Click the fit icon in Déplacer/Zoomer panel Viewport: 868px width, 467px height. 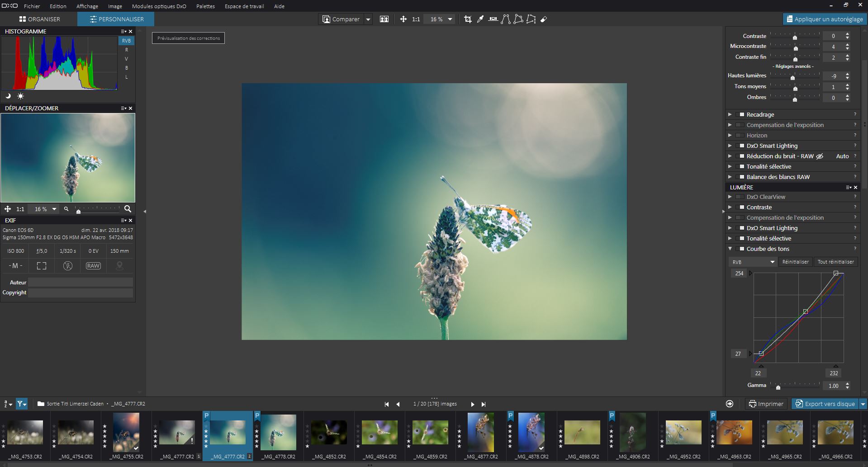8,209
